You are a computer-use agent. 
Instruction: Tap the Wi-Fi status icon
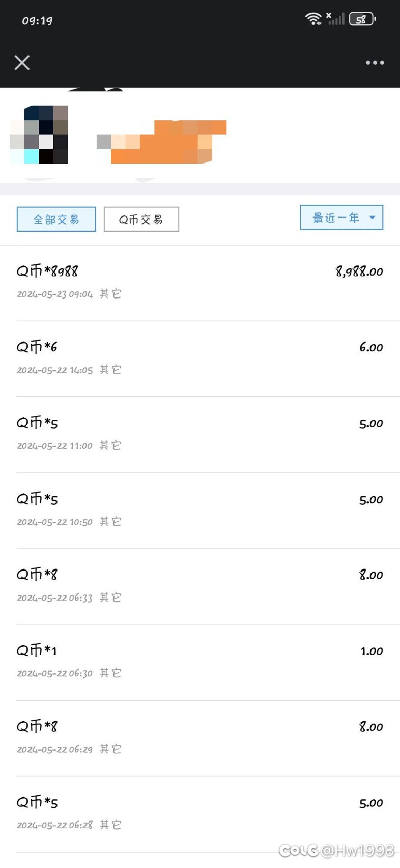[x=313, y=19]
